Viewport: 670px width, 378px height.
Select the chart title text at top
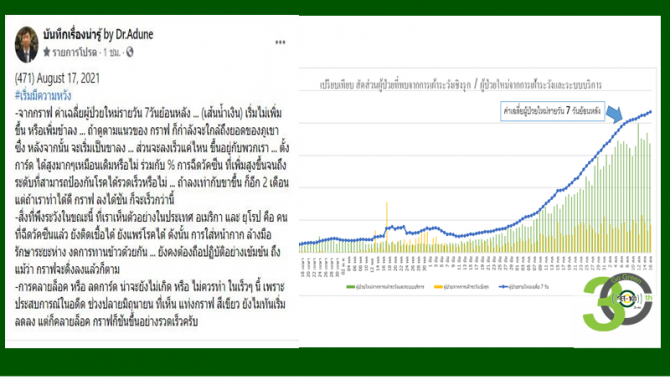pyautogui.click(x=461, y=85)
